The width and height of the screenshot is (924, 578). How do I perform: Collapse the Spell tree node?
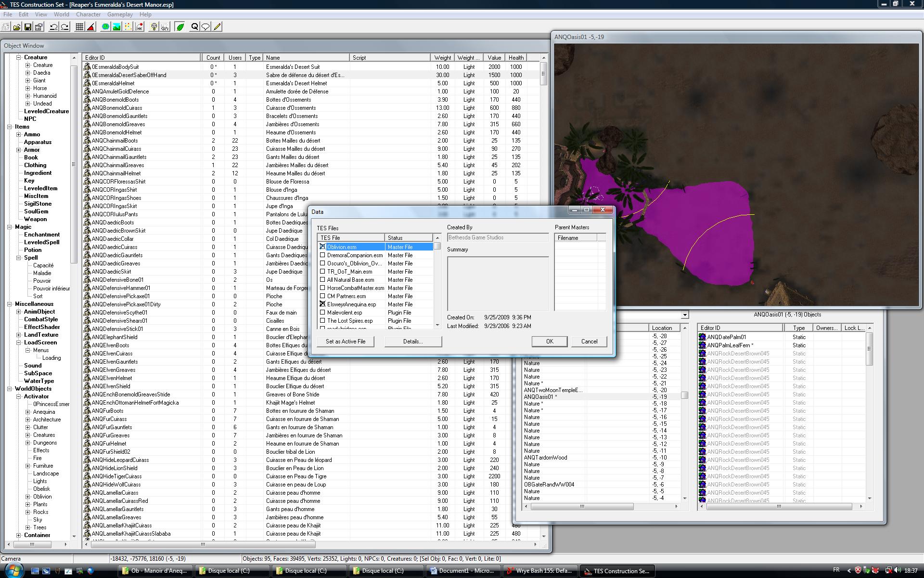[19, 258]
